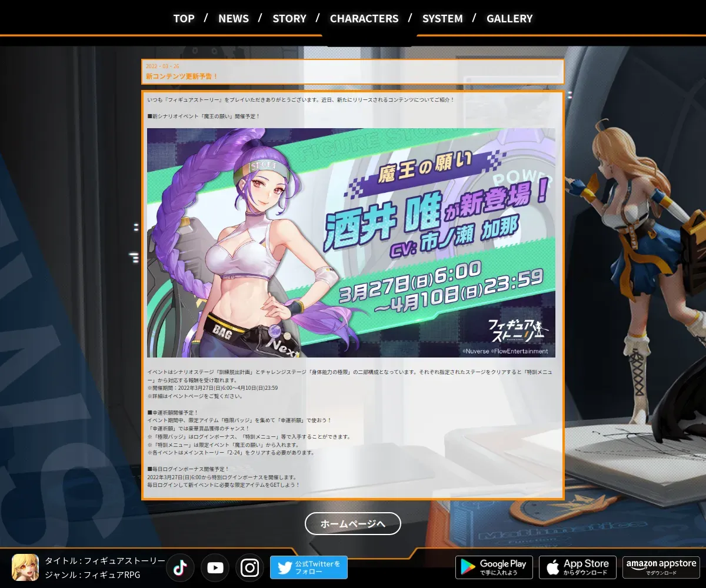Click the ホームページへ button

[x=353, y=523]
